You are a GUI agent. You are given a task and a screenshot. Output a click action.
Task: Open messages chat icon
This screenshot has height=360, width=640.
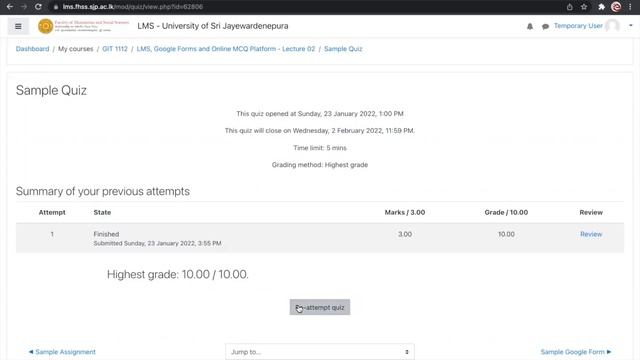click(x=545, y=27)
